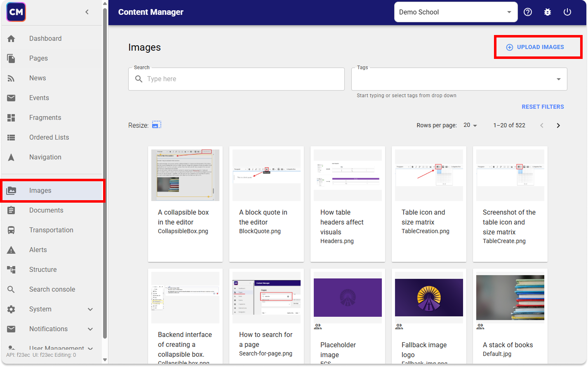Go to next page of images

pos(558,126)
